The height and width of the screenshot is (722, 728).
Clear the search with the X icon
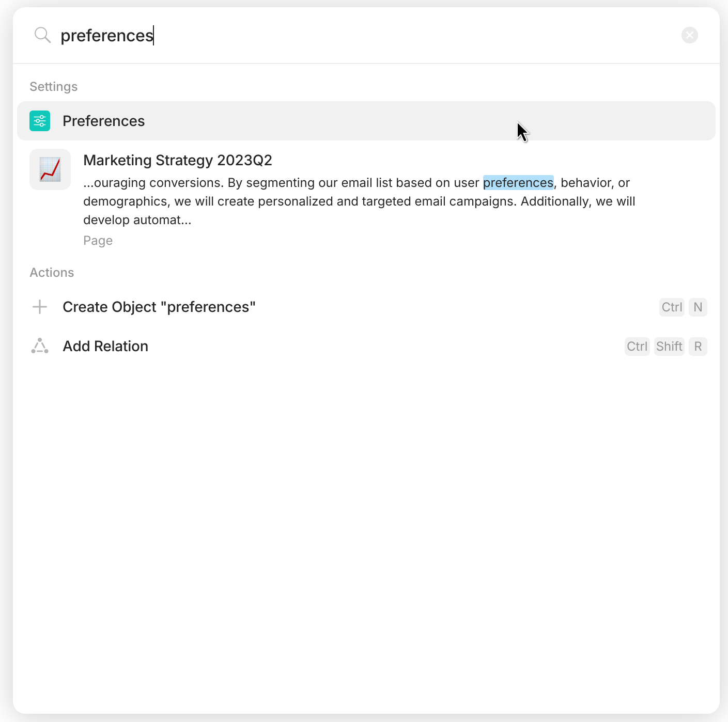689,35
